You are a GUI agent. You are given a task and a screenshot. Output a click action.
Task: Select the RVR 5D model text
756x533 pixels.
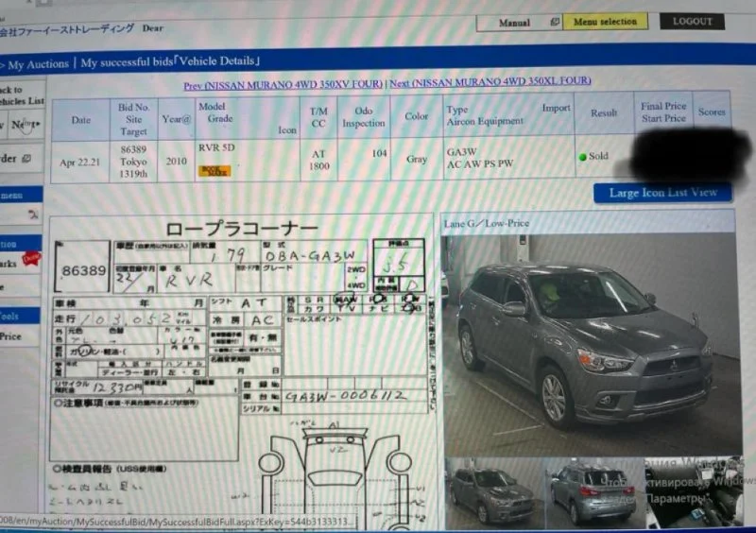(216, 147)
